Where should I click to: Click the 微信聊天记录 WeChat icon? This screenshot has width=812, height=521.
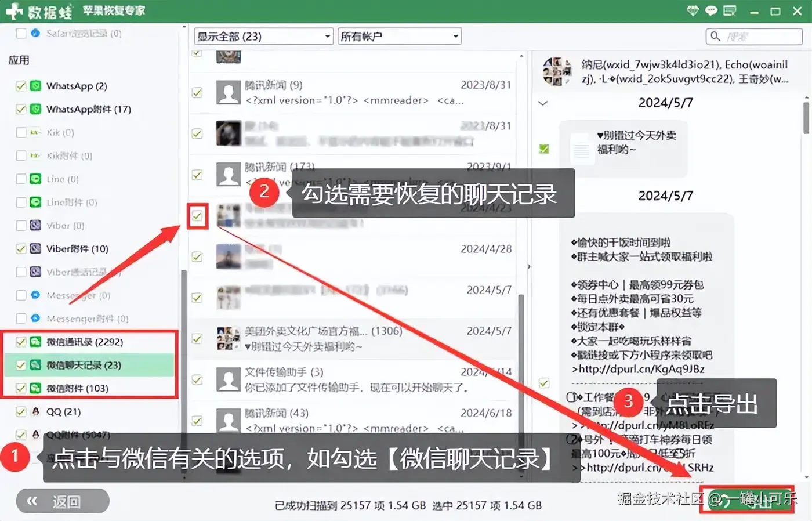click(x=35, y=365)
